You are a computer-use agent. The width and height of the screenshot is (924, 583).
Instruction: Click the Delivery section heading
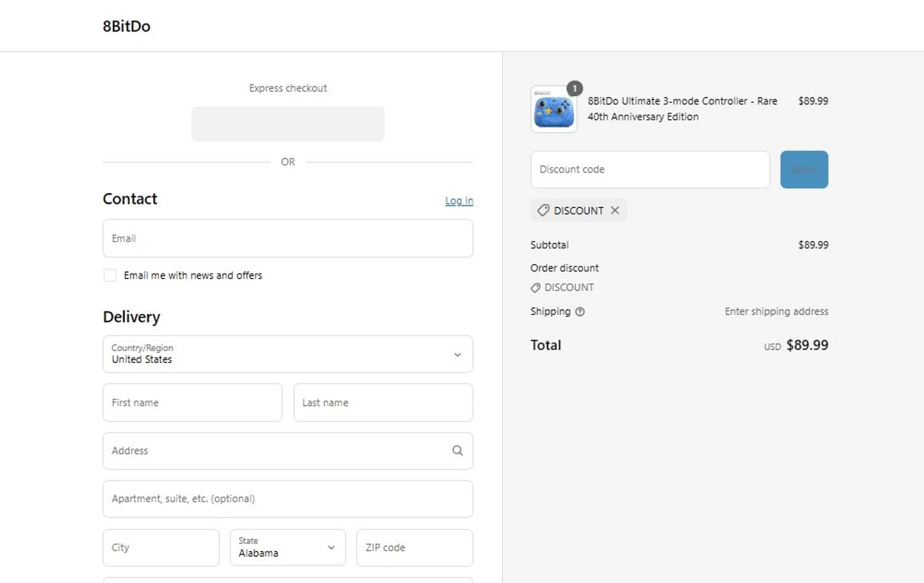pos(131,317)
